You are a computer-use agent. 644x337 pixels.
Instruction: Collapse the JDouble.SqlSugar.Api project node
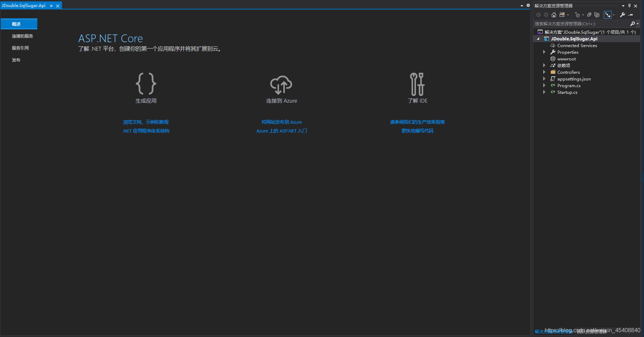537,39
